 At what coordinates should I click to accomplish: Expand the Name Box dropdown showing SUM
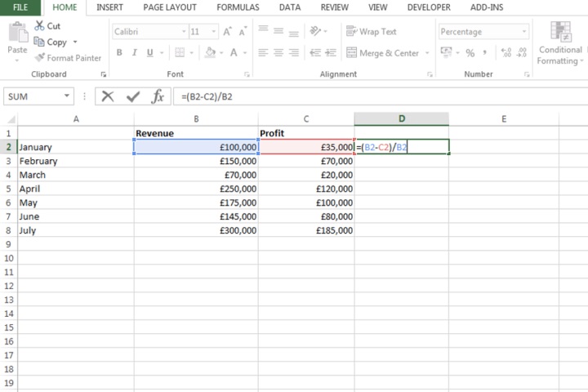[x=67, y=96]
